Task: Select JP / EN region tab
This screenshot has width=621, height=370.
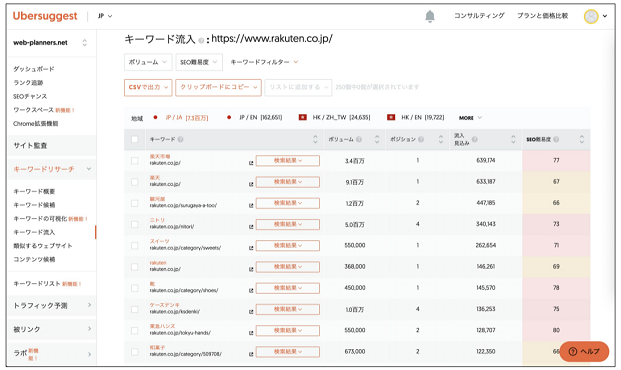Action: pyautogui.click(x=261, y=118)
